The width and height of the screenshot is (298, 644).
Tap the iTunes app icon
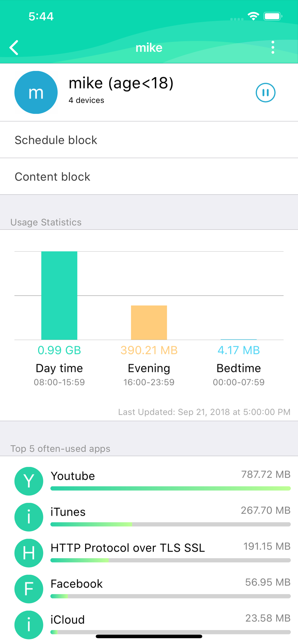click(29, 517)
